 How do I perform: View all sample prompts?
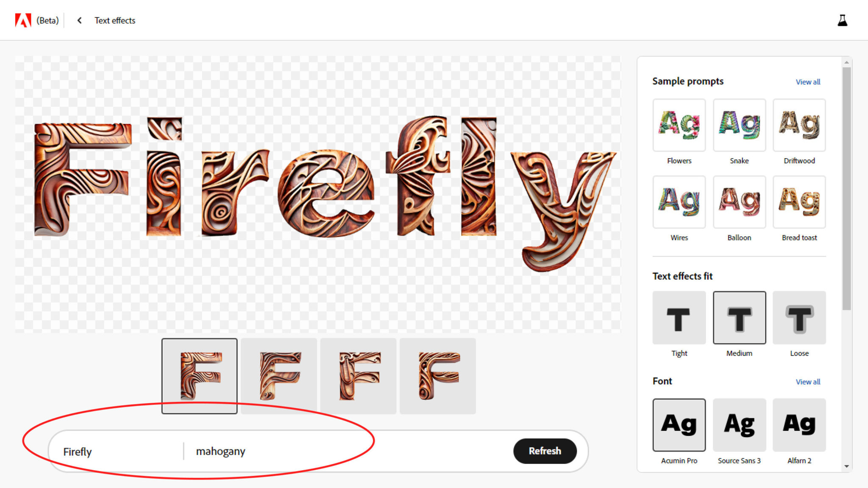coord(809,81)
